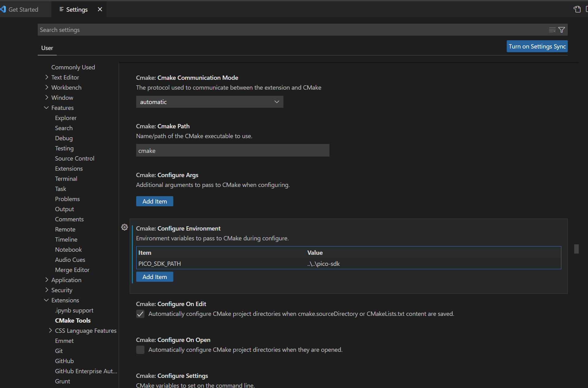
Task: Select the User settings tab
Action: click(x=47, y=48)
